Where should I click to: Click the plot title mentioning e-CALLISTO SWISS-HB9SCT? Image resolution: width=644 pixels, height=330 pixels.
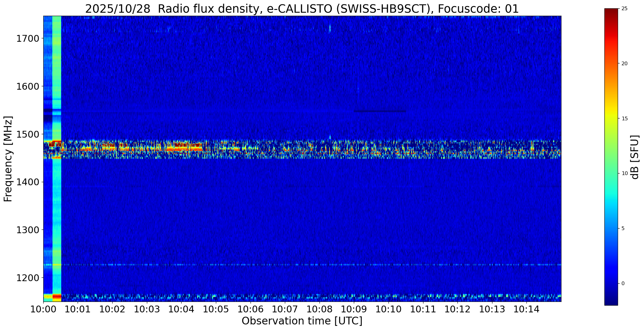pos(302,9)
